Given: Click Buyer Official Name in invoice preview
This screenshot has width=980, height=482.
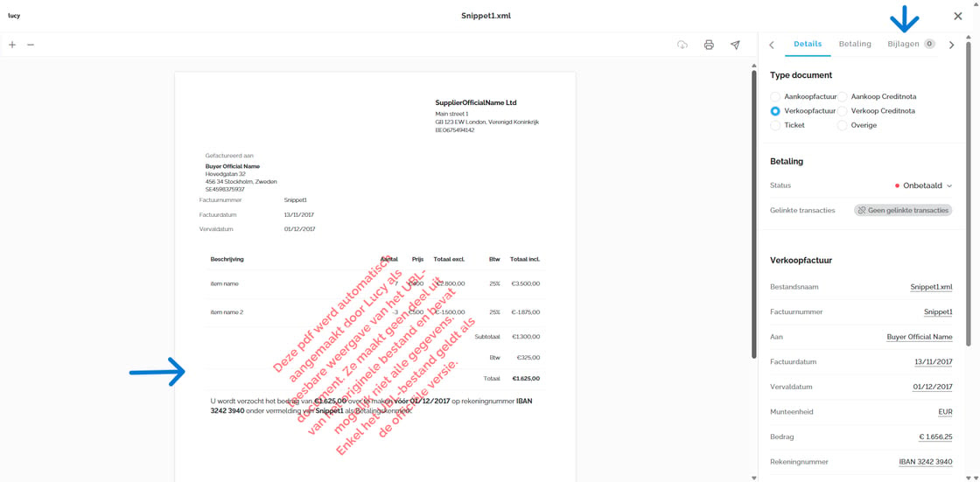Looking at the screenshot, I should 232,166.
